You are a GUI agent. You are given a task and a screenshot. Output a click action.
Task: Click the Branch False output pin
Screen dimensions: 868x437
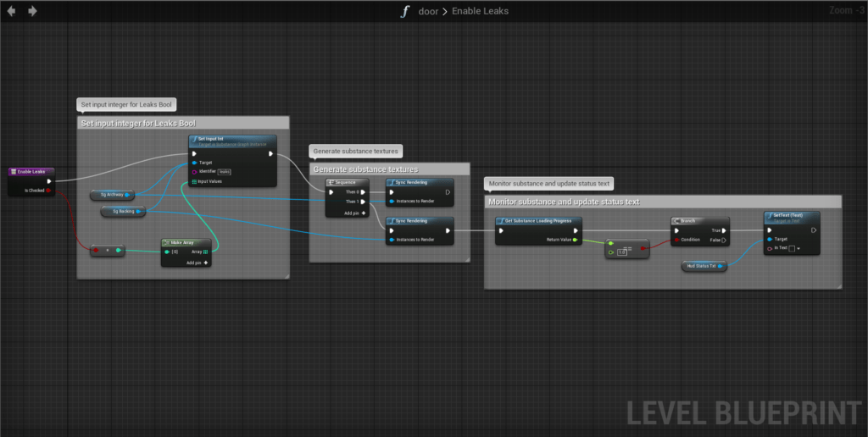point(724,240)
